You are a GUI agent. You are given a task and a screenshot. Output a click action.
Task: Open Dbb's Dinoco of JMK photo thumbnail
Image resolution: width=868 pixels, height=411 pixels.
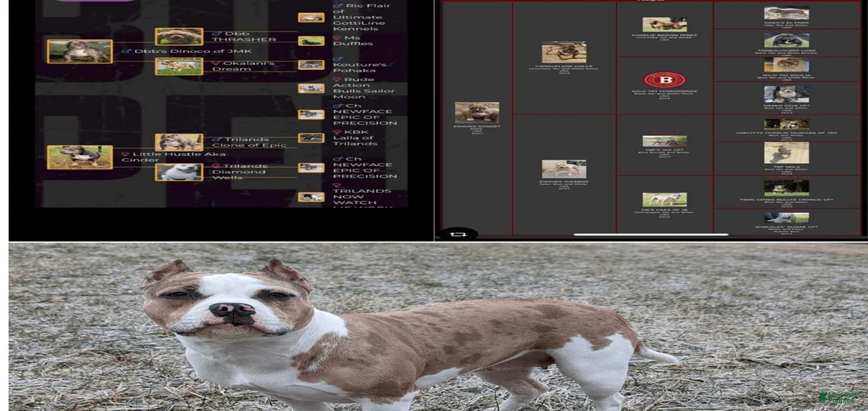(80, 51)
